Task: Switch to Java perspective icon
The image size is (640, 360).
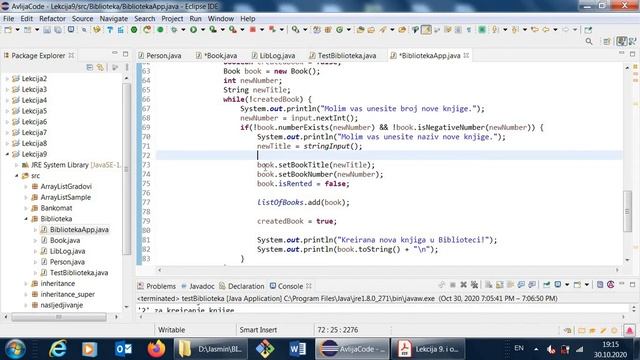Action: 622,41
